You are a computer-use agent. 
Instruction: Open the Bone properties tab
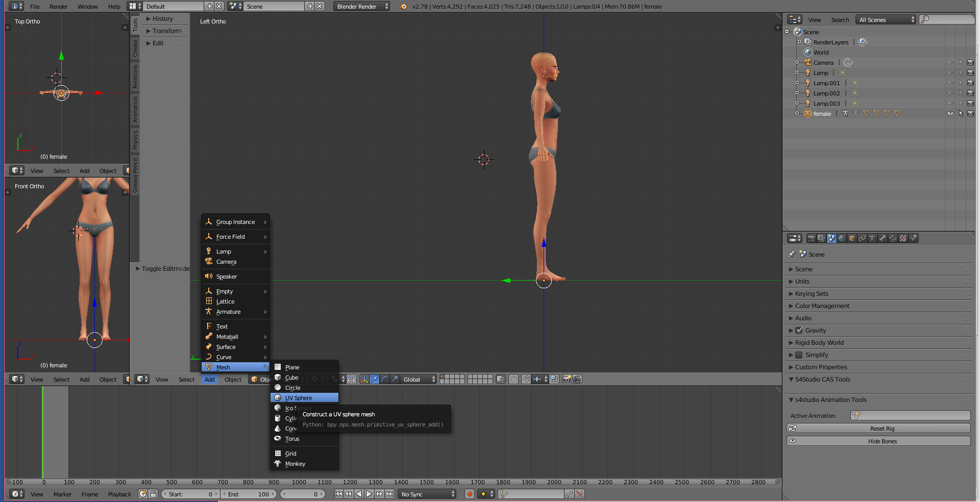(883, 238)
